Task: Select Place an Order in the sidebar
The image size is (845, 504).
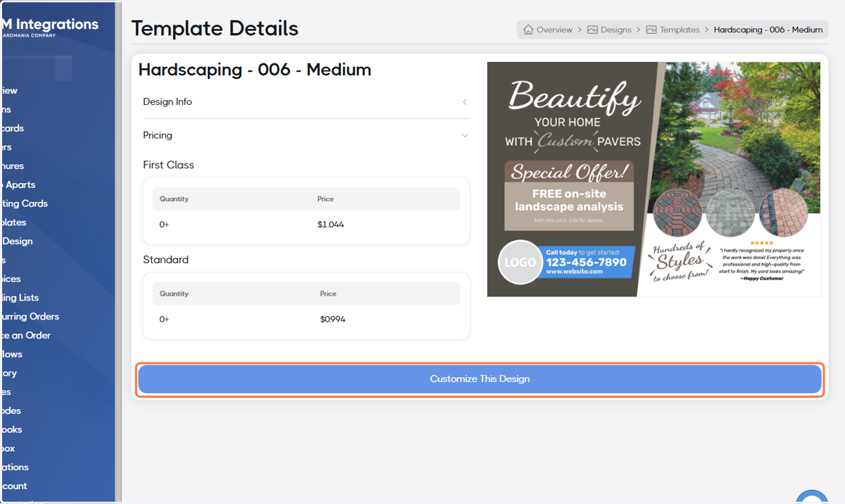Action: 25,336
